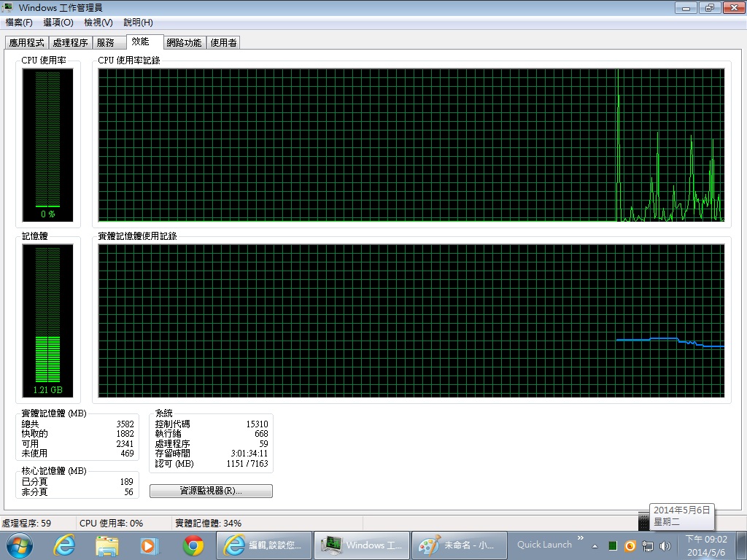Open the Windows Start orb
Screen dimensions: 747x560
[x=20, y=545]
